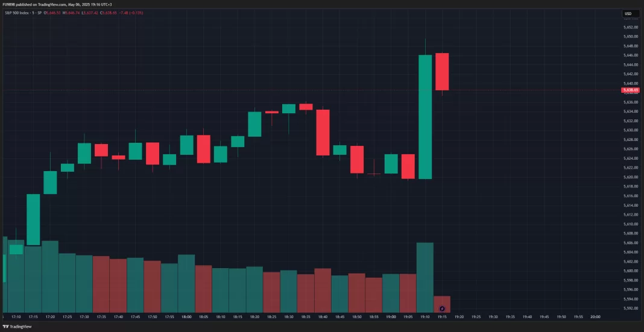Select the tall green 17:15 candlestick

(33, 219)
